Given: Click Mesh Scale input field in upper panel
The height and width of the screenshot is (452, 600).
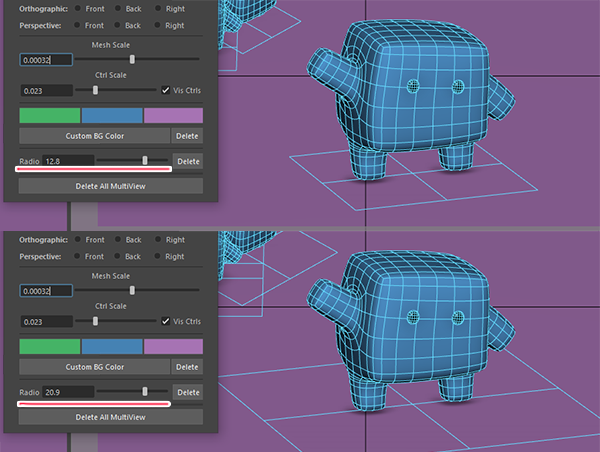Looking at the screenshot, I should pyautogui.click(x=45, y=59).
